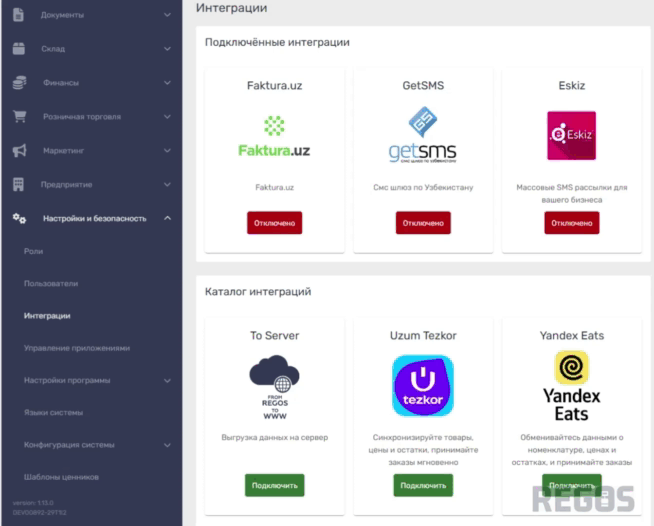The width and height of the screenshot is (654, 526).
Task: Expand the Конфигурация системы submenu chevron
Action: (x=167, y=444)
